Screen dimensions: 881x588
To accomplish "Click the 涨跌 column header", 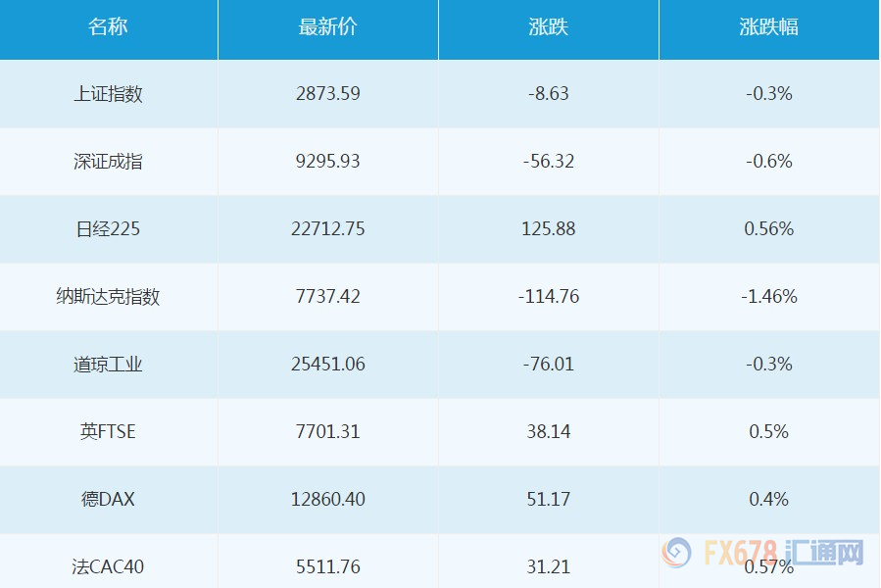I will pos(549,27).
